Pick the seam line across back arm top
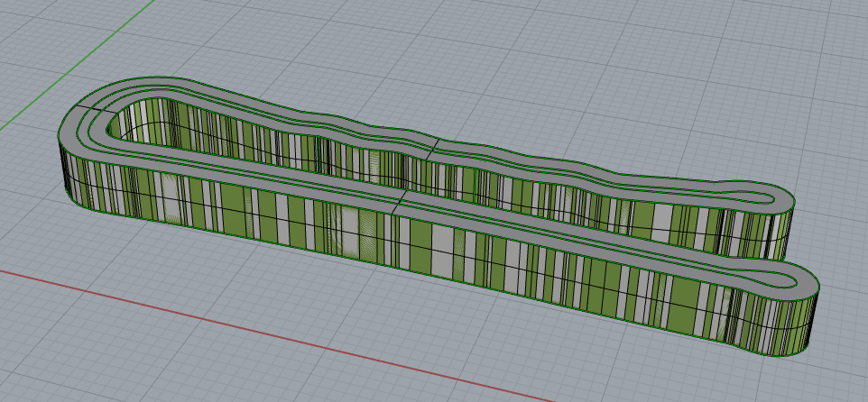Image resolution: width=868 pixels, height=402 pixels. coord(438,142)
